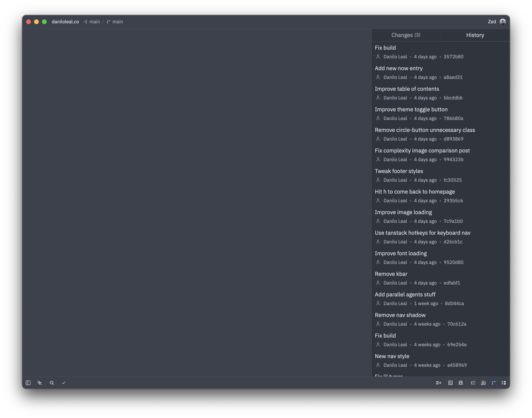Click commit hash 7c9a1b0
The height and width of the screenshot is (418, 532).
453,221
